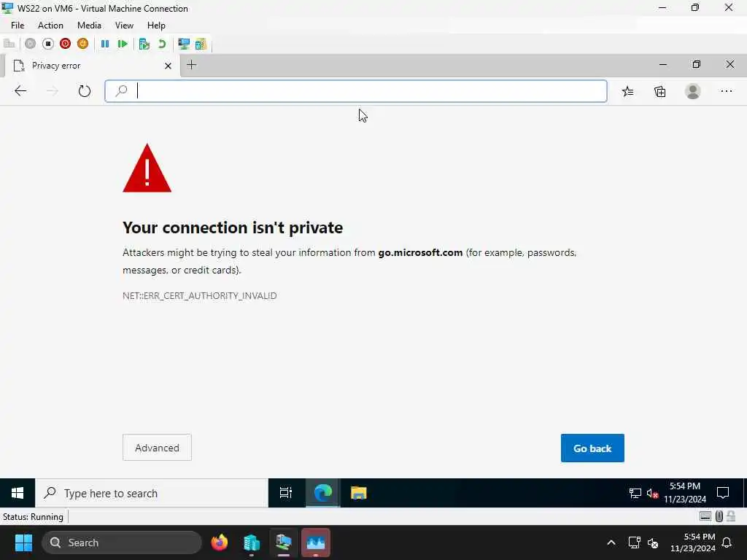The height and width of the screenshot is (560, 747).
Task: Restore down the Edge browser window
Action: point(697,64)
